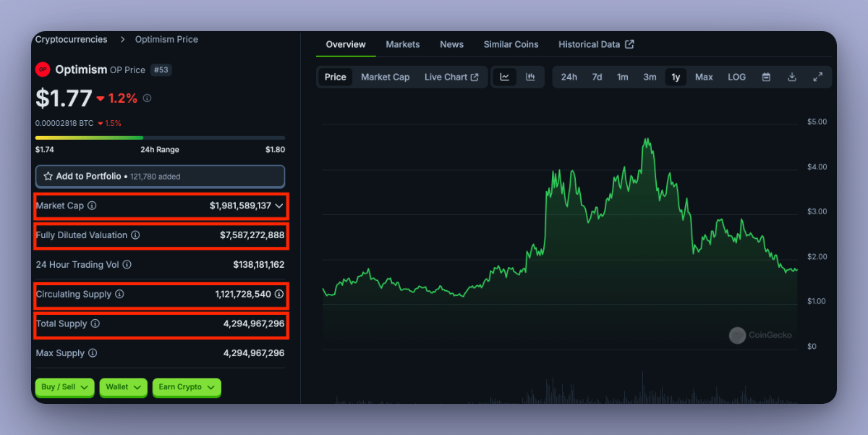Click the trading volume value $138,181,162
This screenshot has width=868, height=435.
point(259,265)
